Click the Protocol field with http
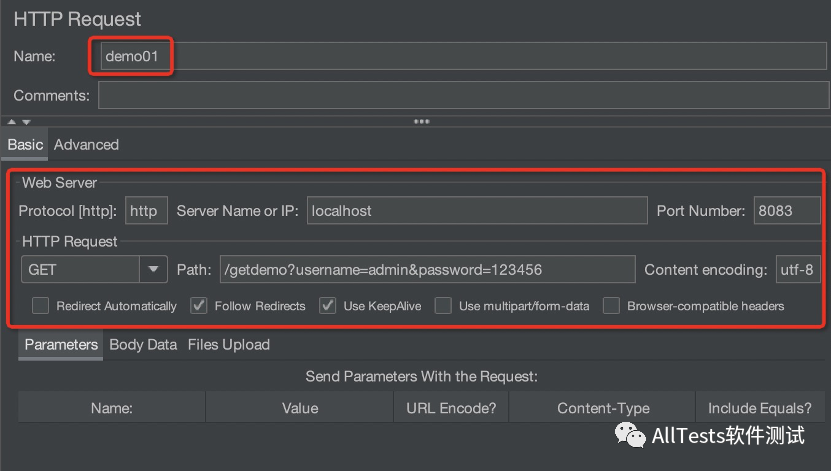Image resolution: width=832 pixels, height=472 pixels. tap(146, 211)
